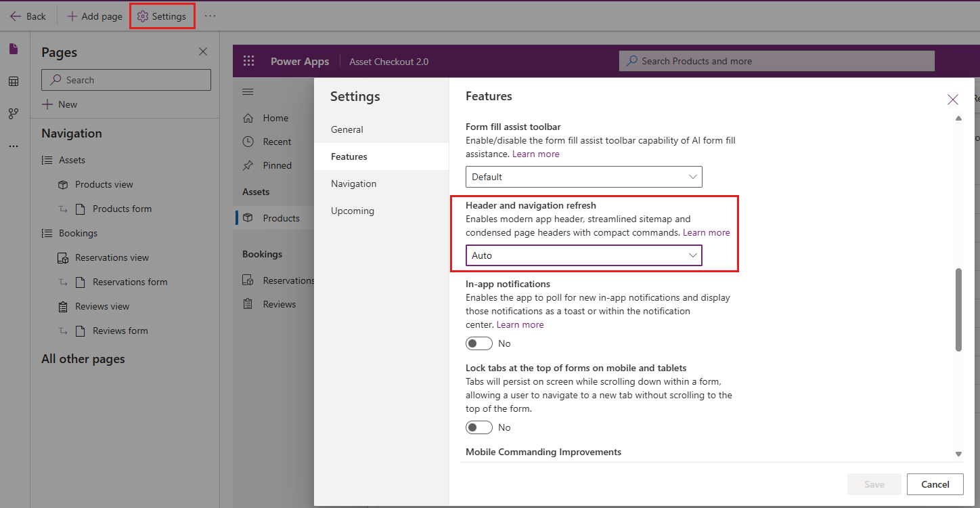This screenshot has height=508, width=980.
Task: Click the top toolbar overflow ellipsis
Action: (210, 16)
